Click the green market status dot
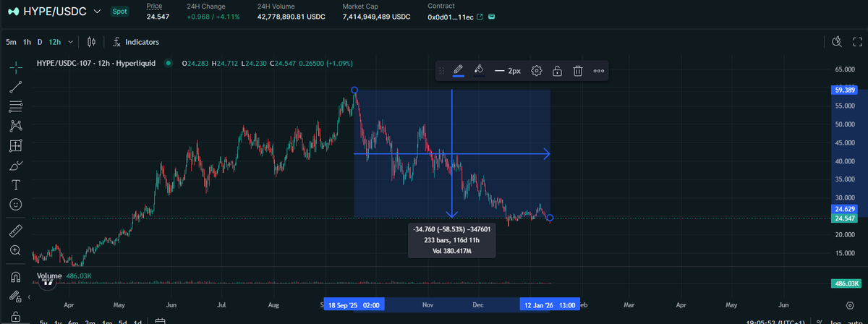The width and height of the screenshot is (868, 324). 169,64
